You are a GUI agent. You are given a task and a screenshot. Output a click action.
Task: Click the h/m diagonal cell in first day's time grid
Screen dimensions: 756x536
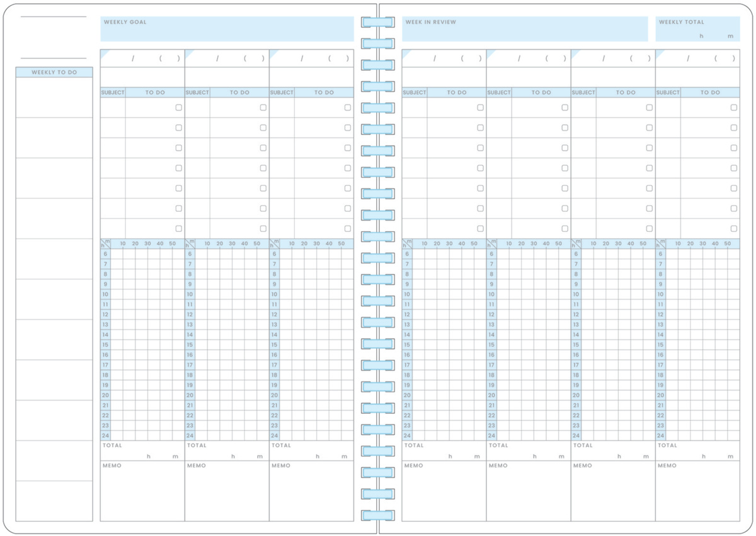click(105, 244)
